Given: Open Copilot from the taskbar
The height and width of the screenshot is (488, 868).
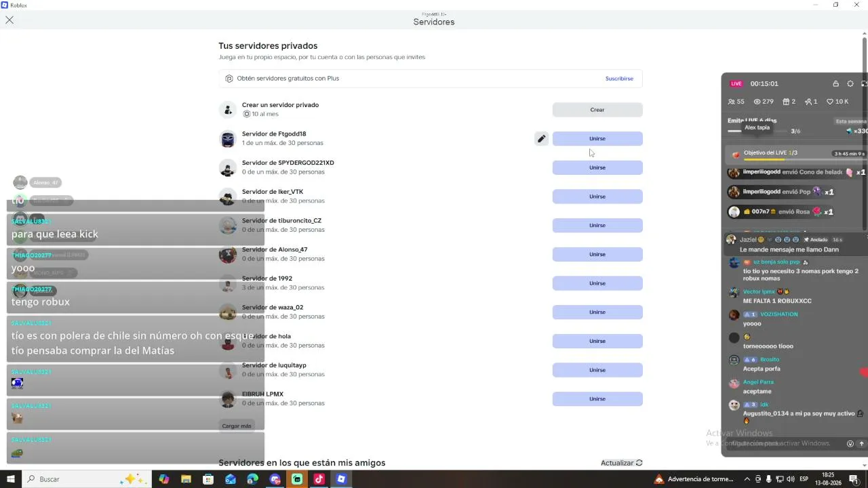Looking at the screenshot, I should (164, 479).
